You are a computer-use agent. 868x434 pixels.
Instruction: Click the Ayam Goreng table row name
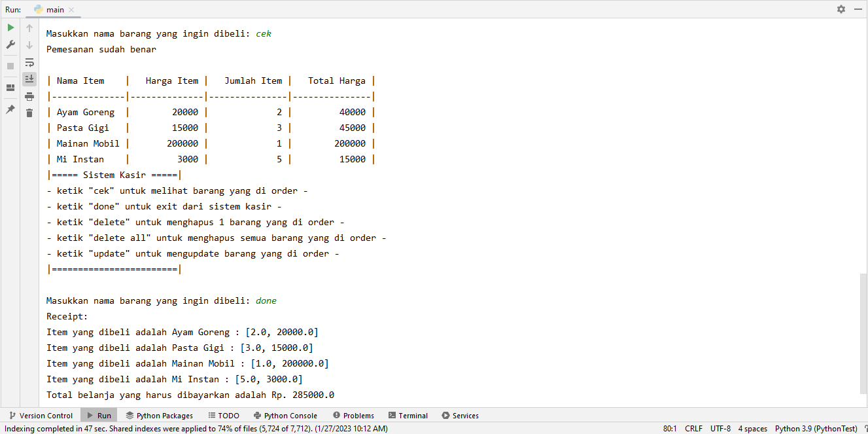tap(86, 113)
